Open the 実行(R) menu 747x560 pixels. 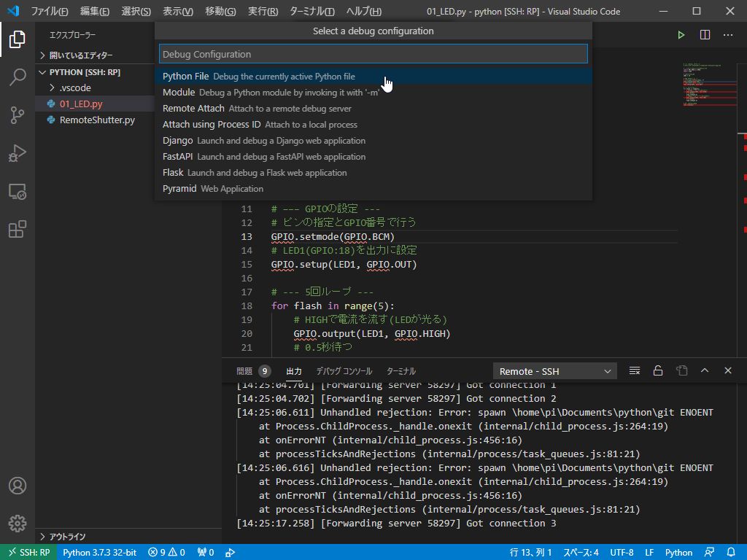click(263, 11)
